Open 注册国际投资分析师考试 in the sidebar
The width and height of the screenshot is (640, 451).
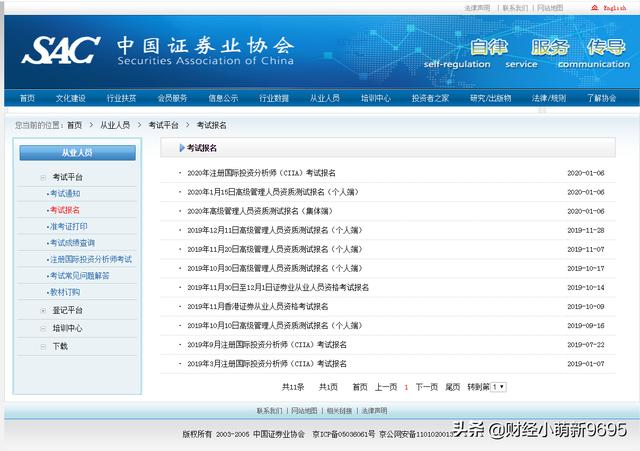[x=91, y=259]
